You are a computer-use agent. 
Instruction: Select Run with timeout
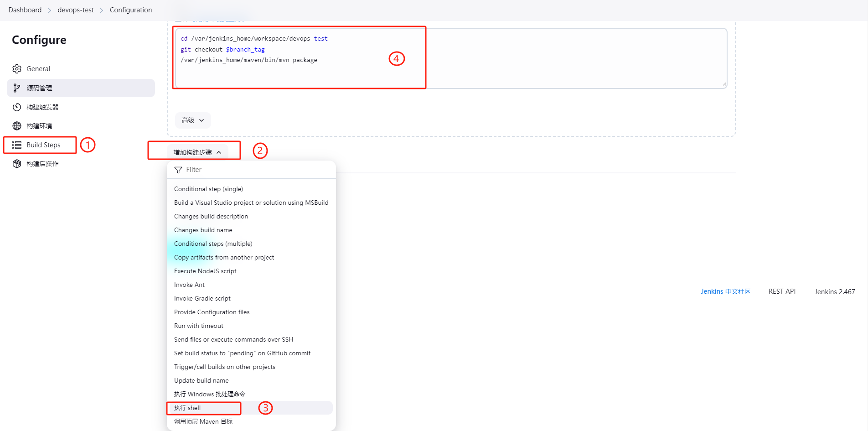coord(251,326)
